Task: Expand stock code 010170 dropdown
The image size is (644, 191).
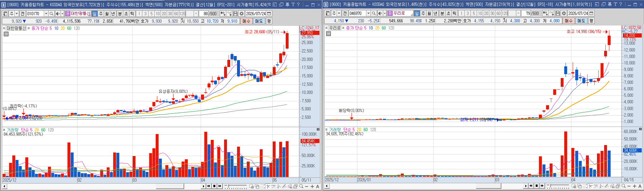Action: [x=46, y=14]
